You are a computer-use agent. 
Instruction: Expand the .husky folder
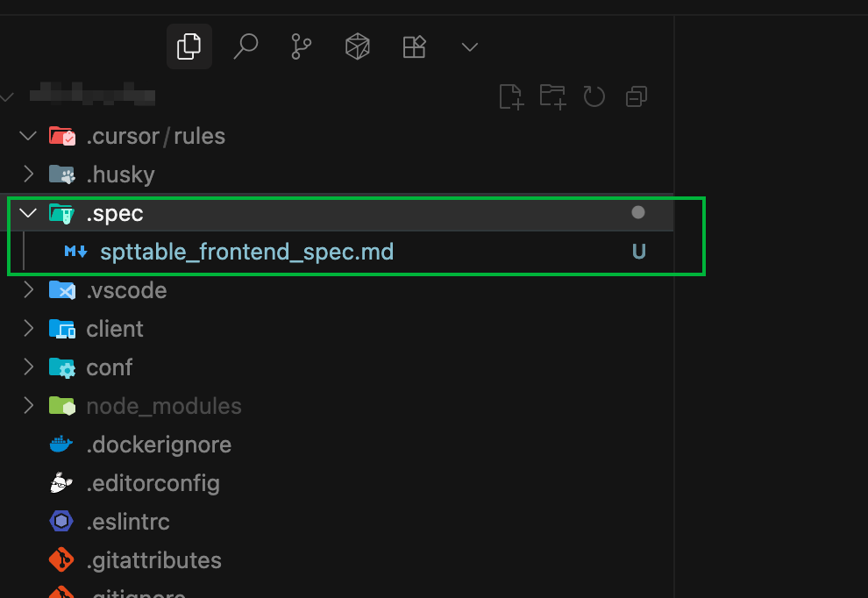click(29, 174)
